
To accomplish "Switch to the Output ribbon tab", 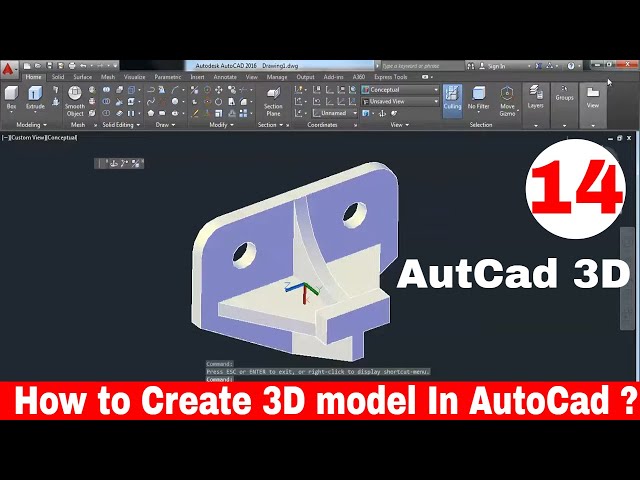I will tap(305, 77).
